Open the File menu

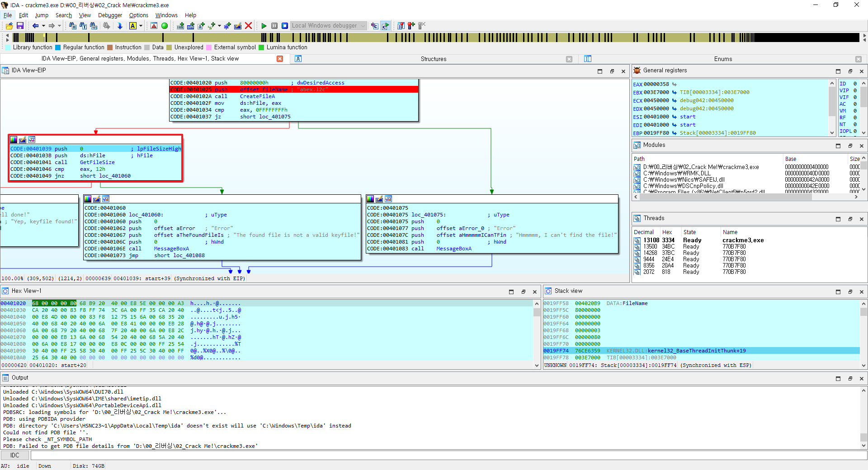(8, 15)
